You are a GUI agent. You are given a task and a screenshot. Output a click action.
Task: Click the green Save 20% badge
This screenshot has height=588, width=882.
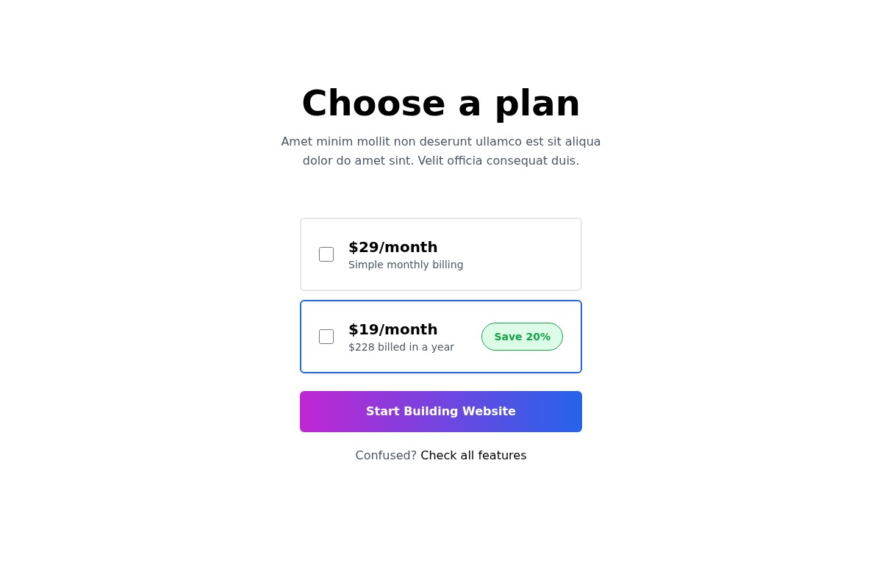coord(522,337)
